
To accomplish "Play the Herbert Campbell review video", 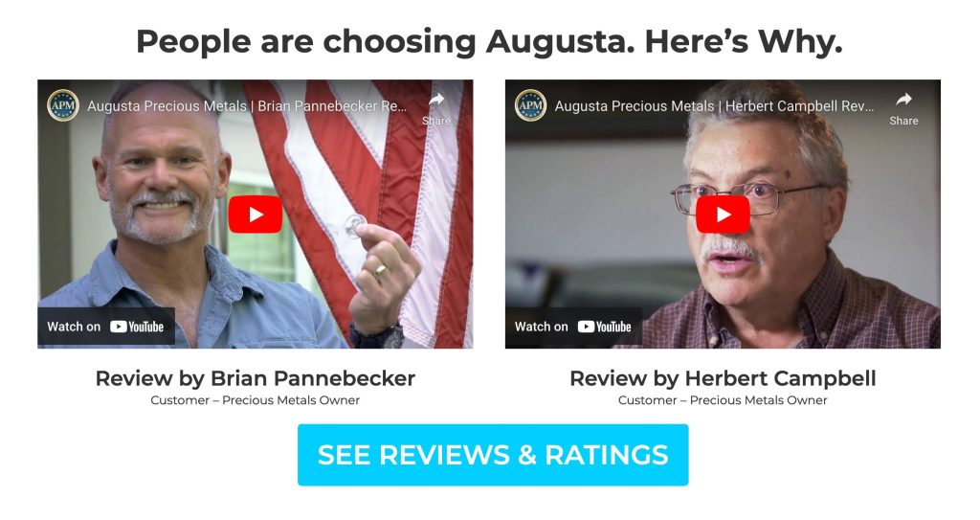I will click(724, 215).
